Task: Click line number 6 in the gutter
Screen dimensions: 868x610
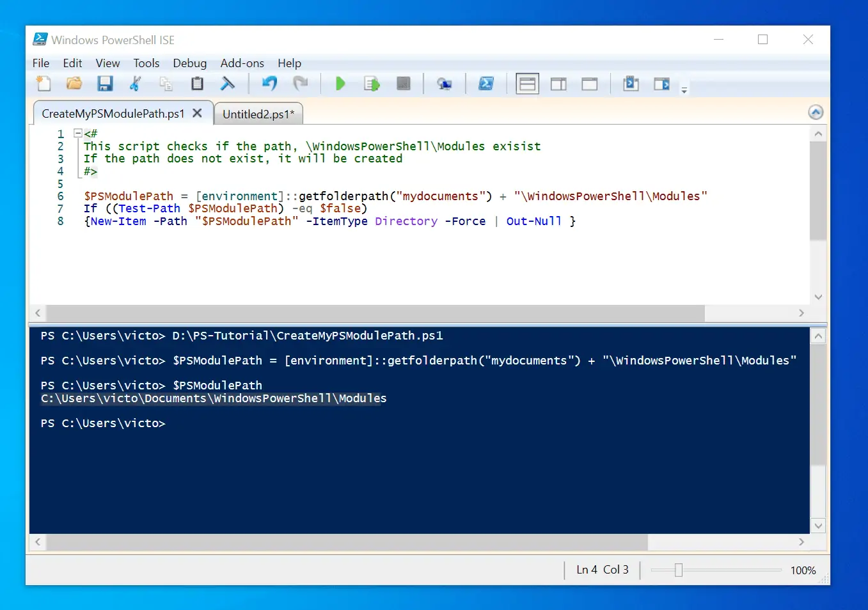Action: 61,196
